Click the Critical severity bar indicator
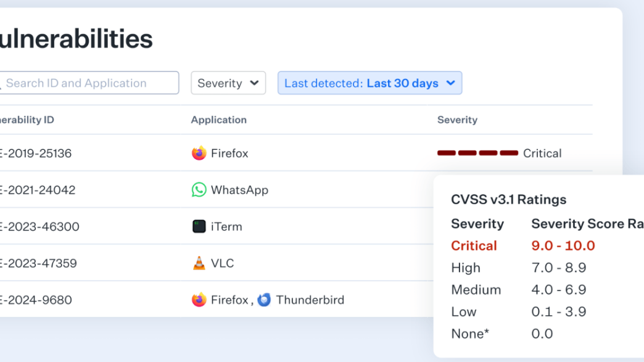This screenshot has width=644, height=362. [x=477, y=153]
